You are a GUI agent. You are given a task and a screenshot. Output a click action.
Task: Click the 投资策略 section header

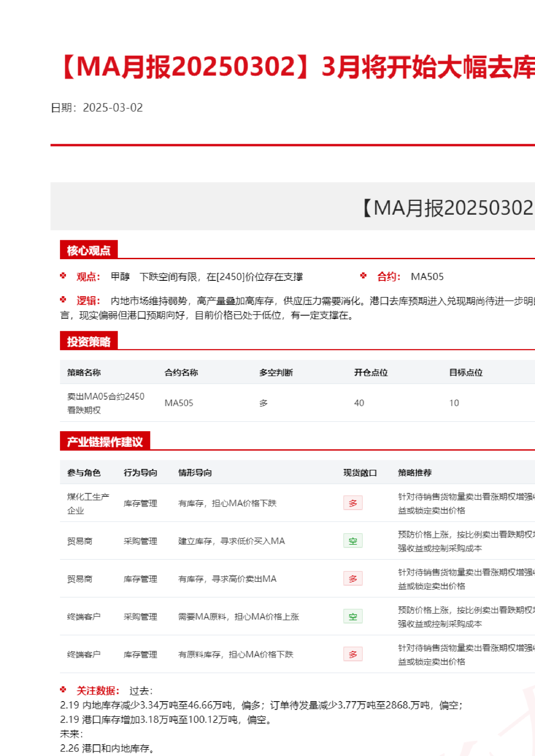(89, 342)
